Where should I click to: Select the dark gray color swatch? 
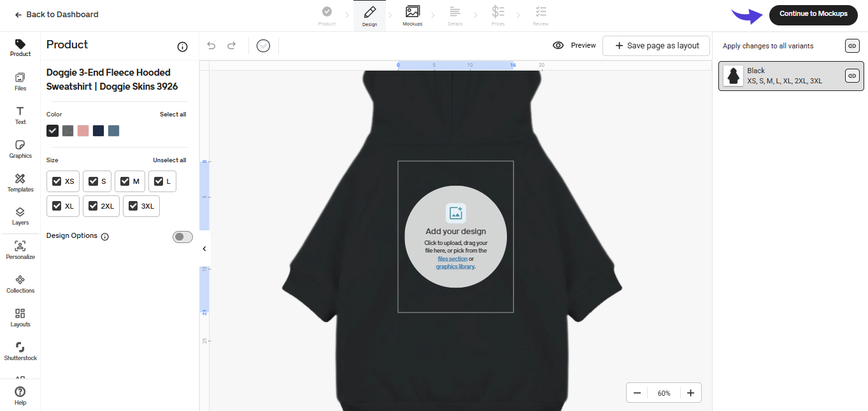coord(68,130)
